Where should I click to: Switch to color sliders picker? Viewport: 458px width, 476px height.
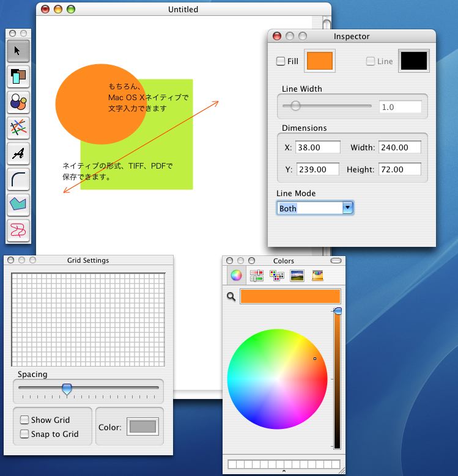click(x=257, y=276)
